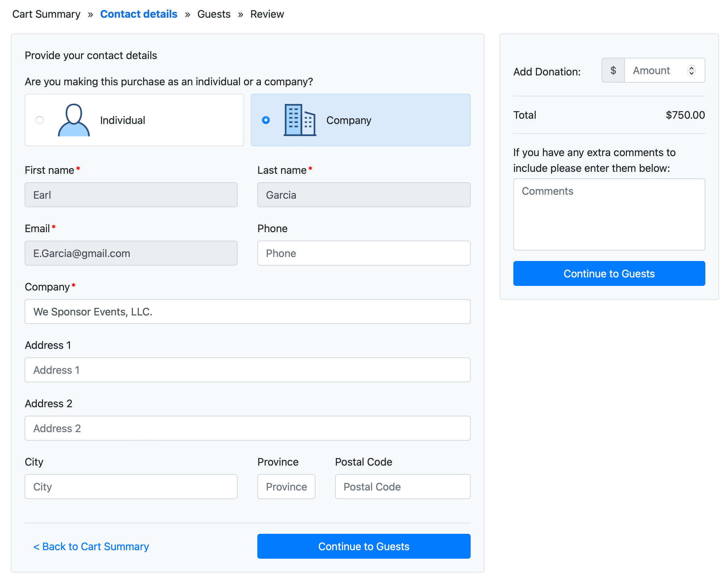The height and width of the screenshot is (581, 728).
Task: Click Back to Cart Summary link
Action: [x=91, y=546]
